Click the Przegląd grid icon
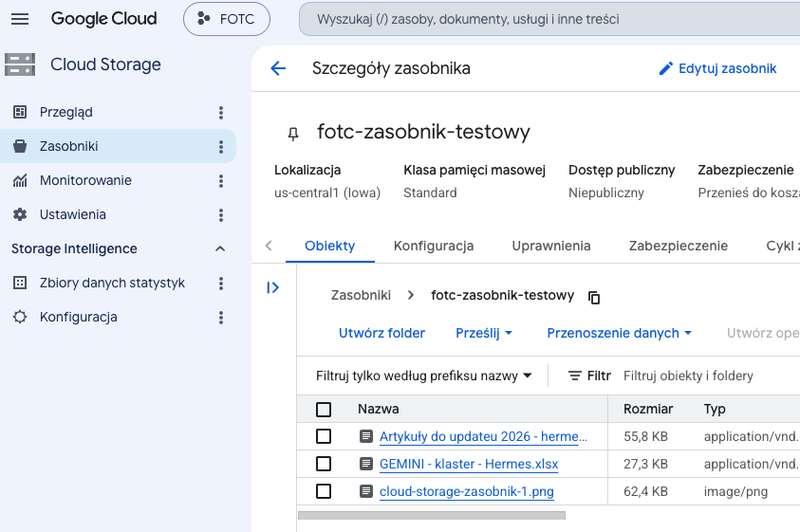The height and width of the screenshot is (532, 800). (20, 112)
